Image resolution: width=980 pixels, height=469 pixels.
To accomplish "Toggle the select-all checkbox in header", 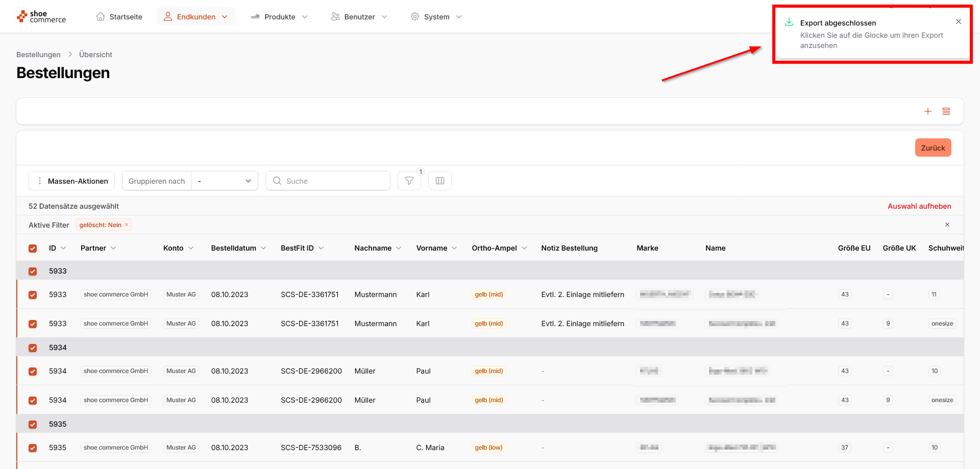I will point(33,249).
